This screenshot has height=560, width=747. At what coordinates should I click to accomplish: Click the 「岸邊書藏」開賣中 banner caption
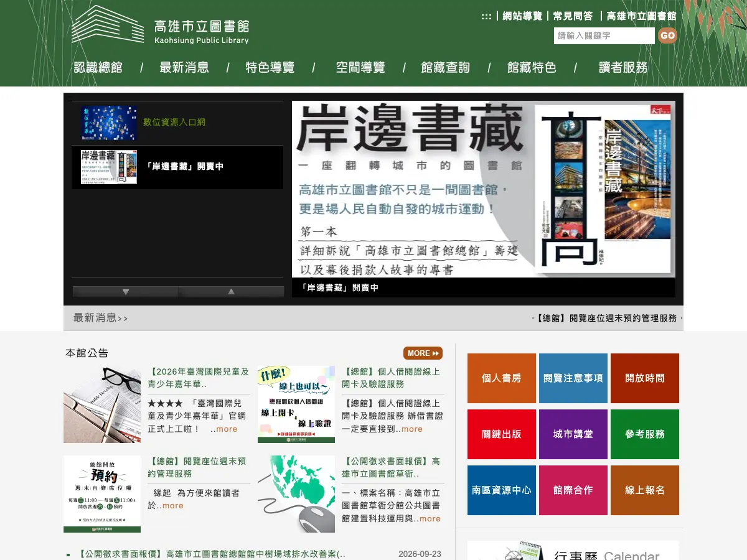click(x=340, y=287)
